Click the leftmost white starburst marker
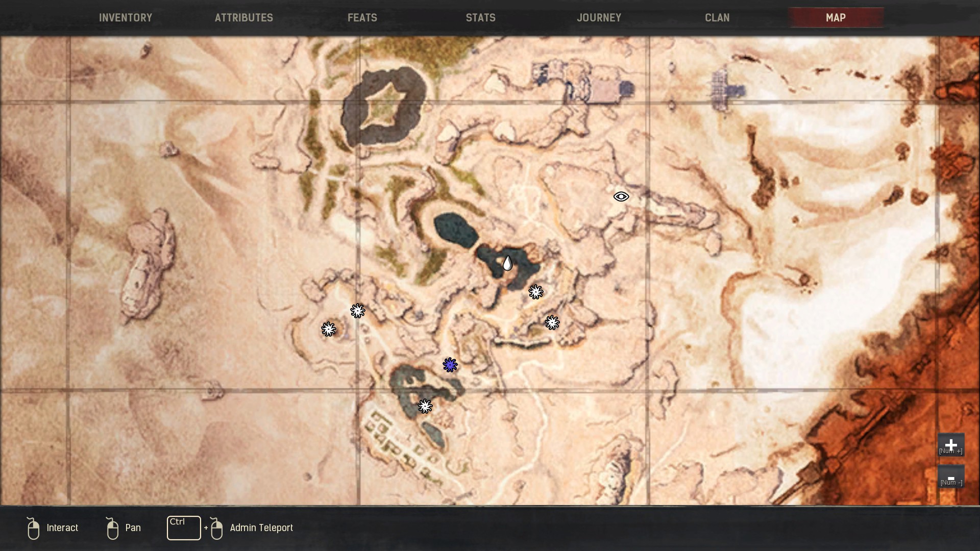Viewport: 980px width, 551px height. [x=329, y=329]
